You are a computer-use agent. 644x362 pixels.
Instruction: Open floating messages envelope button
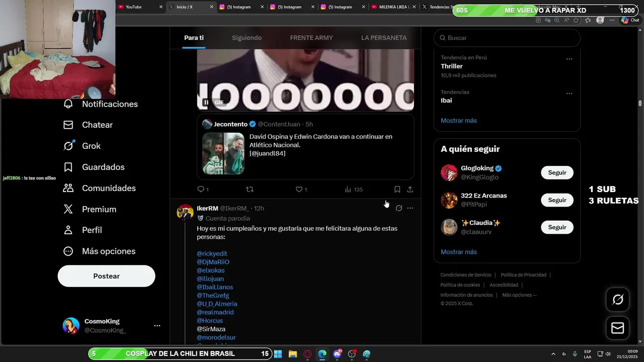[x=617, y=328]
